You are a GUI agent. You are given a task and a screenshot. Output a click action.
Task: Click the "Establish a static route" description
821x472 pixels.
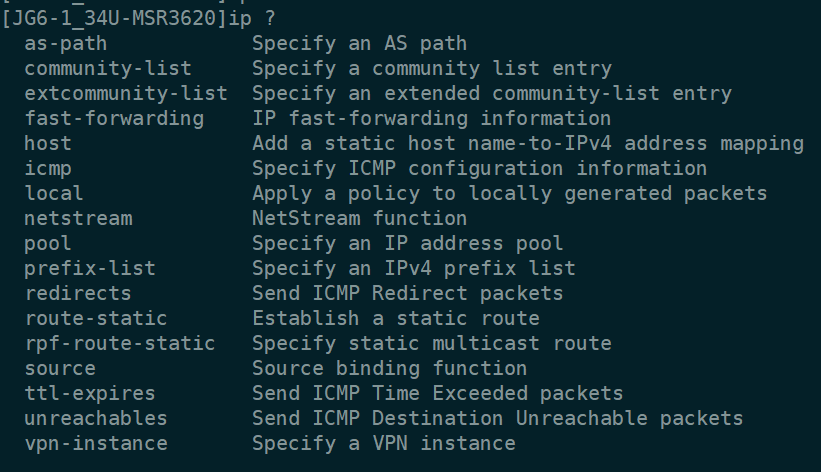[395, 318]
